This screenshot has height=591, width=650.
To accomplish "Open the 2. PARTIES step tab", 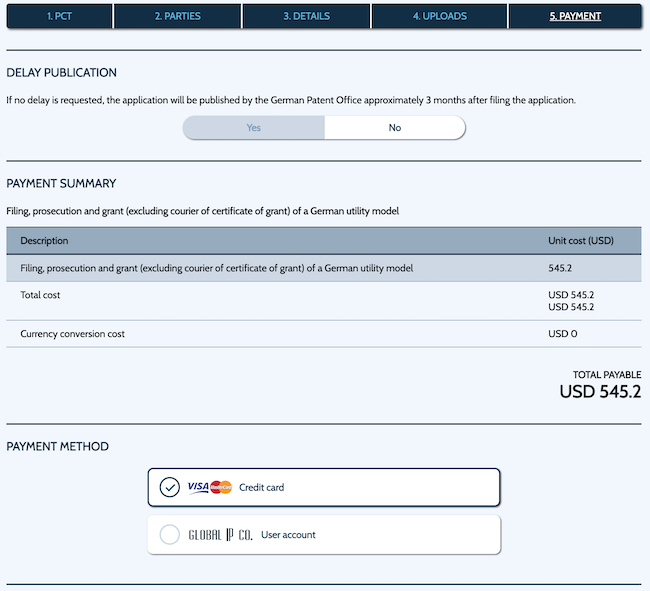I will (x=177, y=16).
